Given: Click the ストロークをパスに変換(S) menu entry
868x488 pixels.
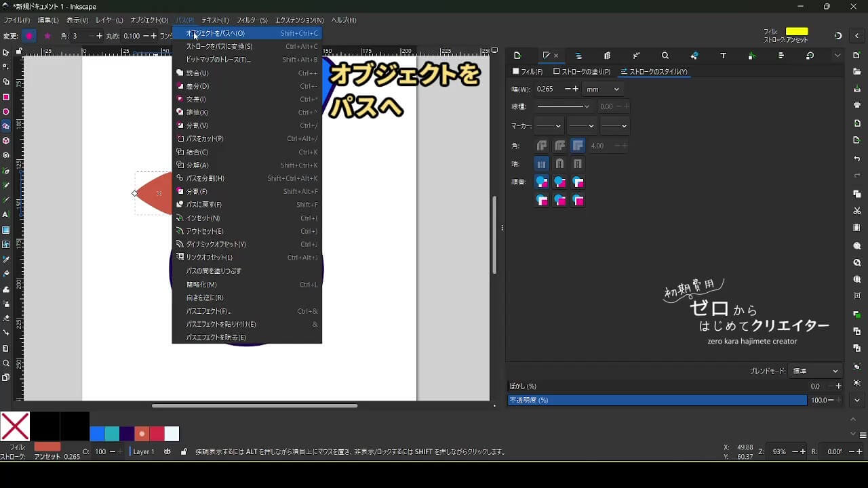Looking at the screenshot, I should coord(219,46).
